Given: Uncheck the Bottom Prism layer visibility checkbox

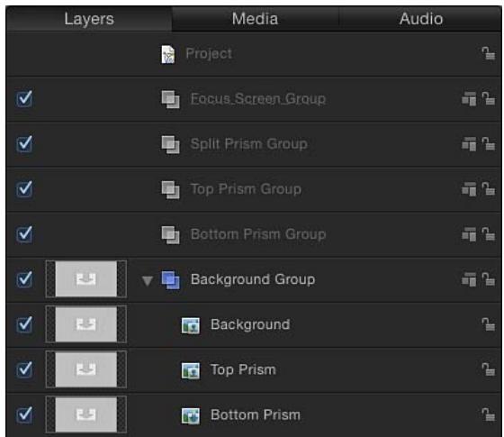Looking at the screenshot, I should click(24, 414).
